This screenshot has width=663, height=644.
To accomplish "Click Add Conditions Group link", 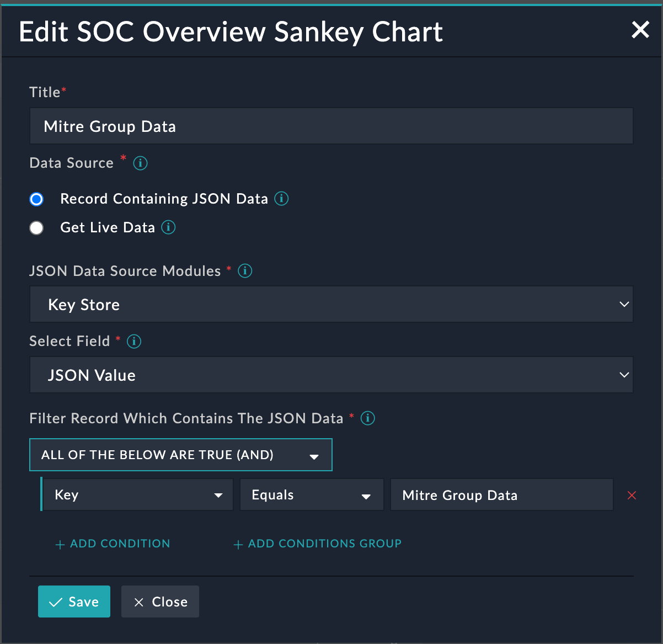I will pyautogui.click(x=318, y=544).
